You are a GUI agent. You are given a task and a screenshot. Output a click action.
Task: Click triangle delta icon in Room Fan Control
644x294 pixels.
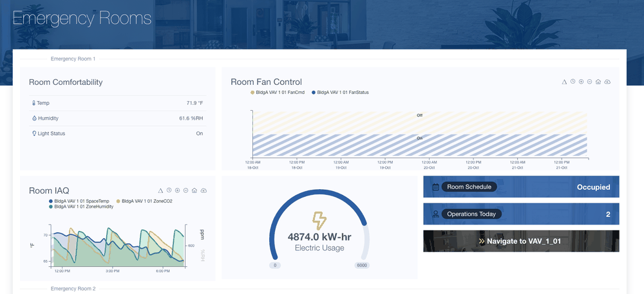click(x=564, y=82)
